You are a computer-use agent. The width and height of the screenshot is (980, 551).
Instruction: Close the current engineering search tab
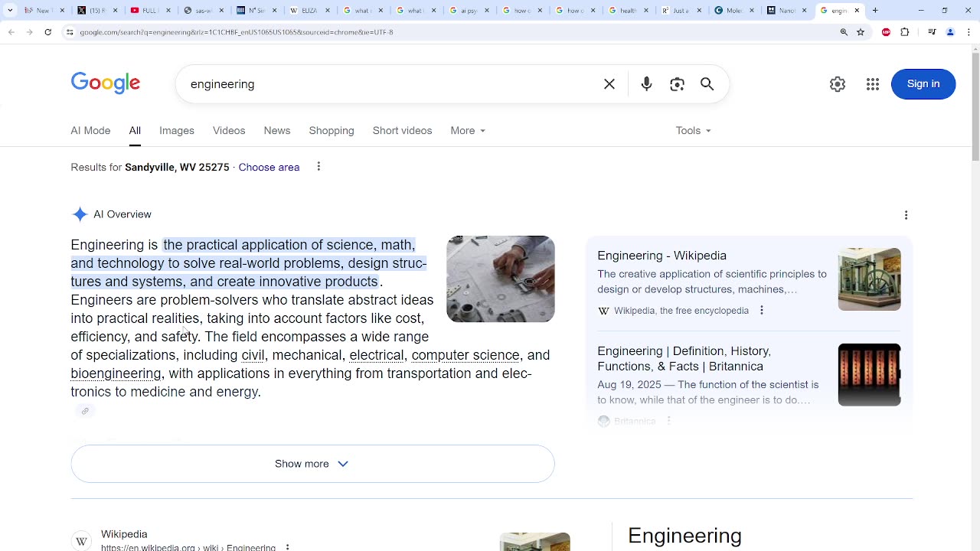click(857, 10)
